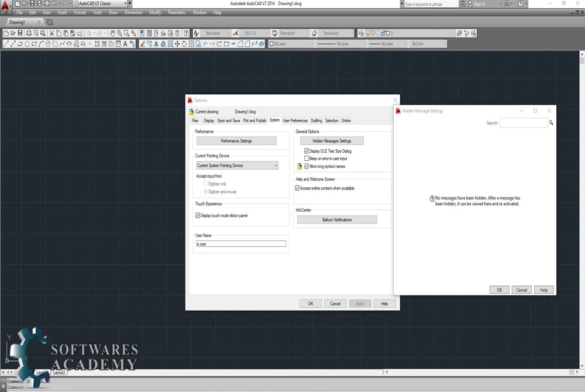This screenshot has width=585, height=392.
Task: Click the Open file toolbar icon
Action: pos(13,33)
